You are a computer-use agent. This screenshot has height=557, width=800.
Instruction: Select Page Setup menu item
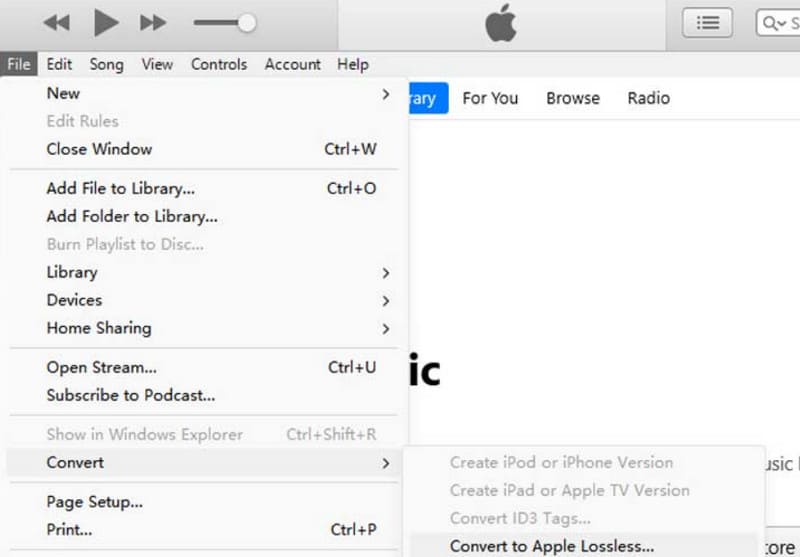[x=204, y=502]
